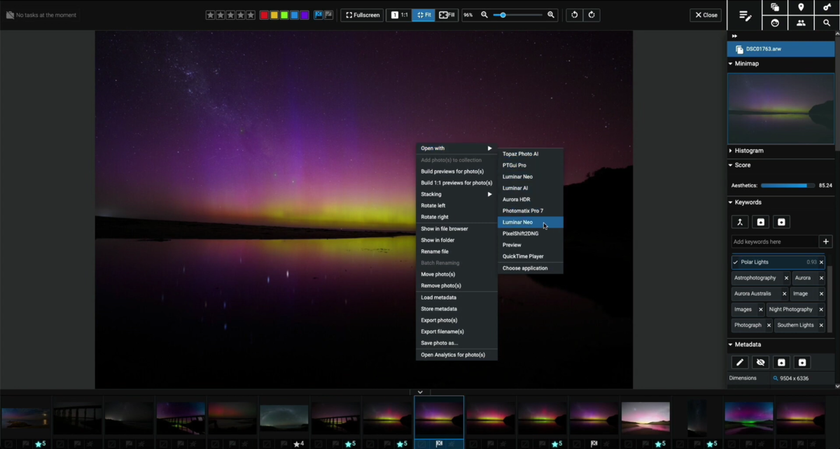Expand the Open with submenu
This screenshot has height=449, width=840.
click(x=456, y=148)
